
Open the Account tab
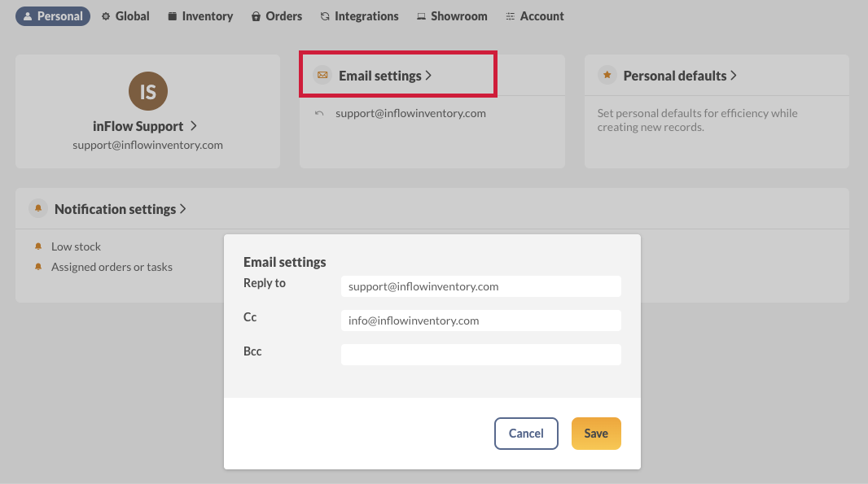click(x=535, y=15)
